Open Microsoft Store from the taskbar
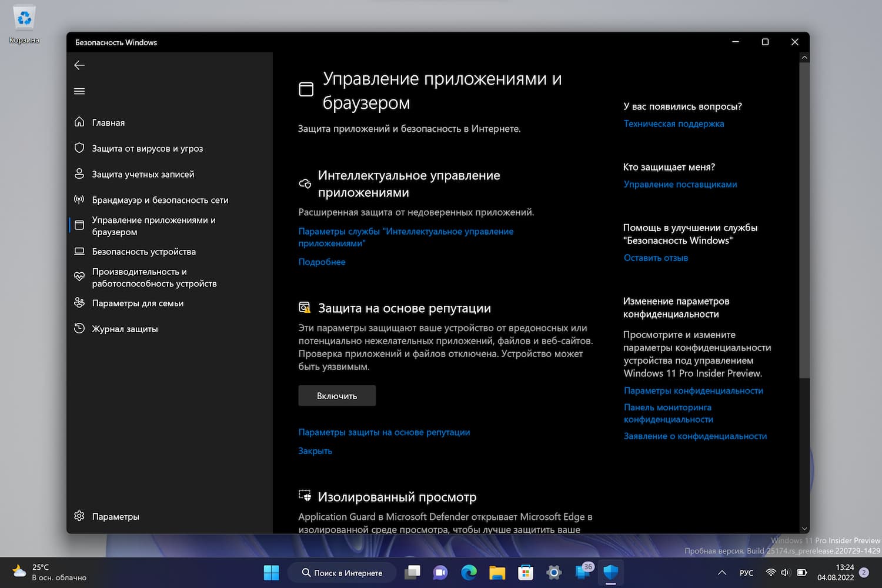 pyautogui.click(x=525, y=572)
